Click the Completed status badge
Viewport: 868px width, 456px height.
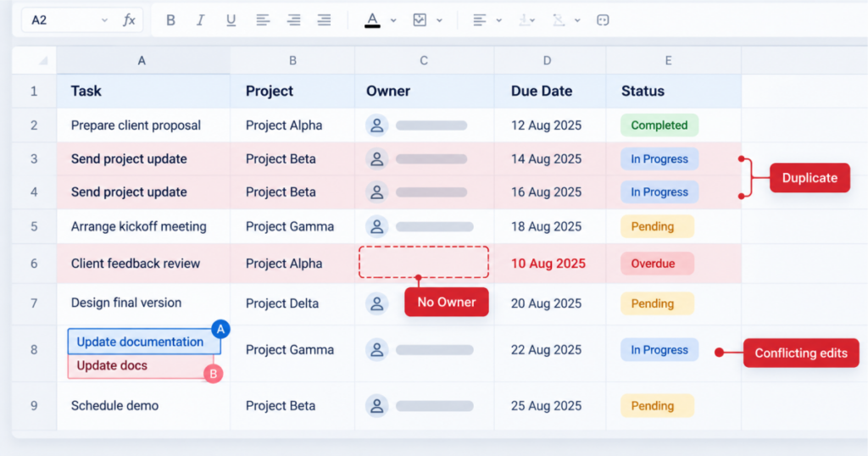click(659, 125)
